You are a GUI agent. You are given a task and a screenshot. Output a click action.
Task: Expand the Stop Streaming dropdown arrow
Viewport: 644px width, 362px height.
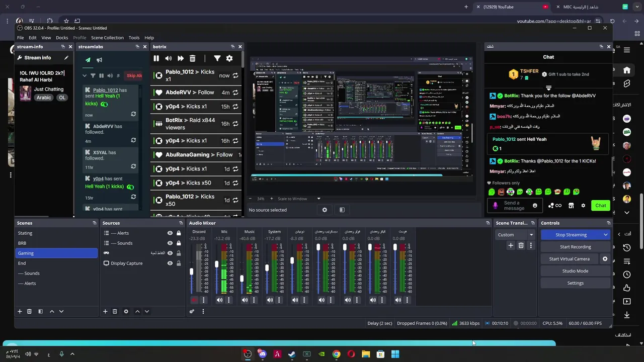point(605,235)
